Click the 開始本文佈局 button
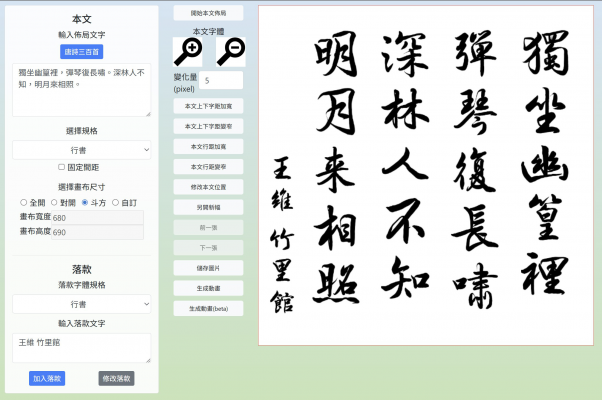 point(208,13)
